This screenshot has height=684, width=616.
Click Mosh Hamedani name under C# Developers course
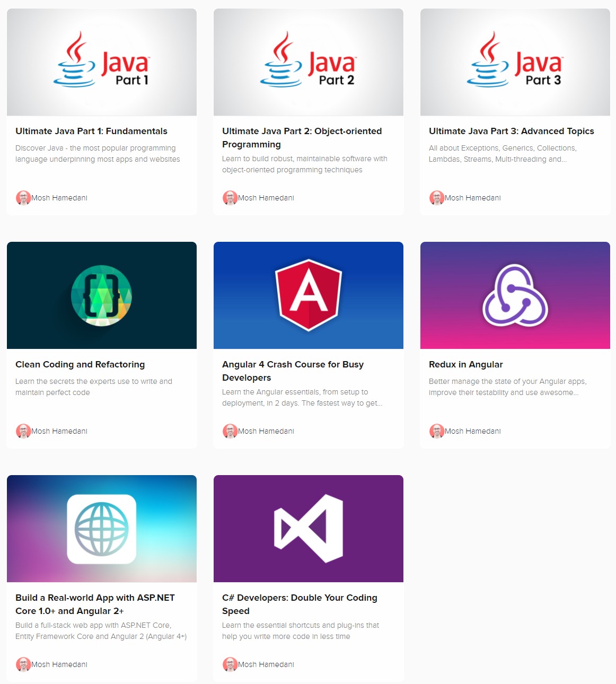point(266,664)
